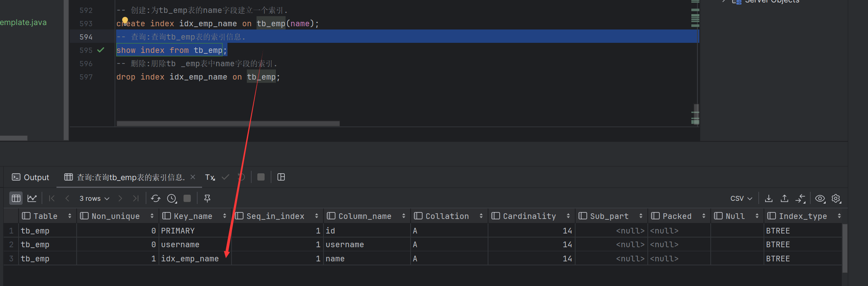Close the 查询tb_emp表的索引信息 tab
The width and height of the screenshot is (868, 286).
coord(193,177)
